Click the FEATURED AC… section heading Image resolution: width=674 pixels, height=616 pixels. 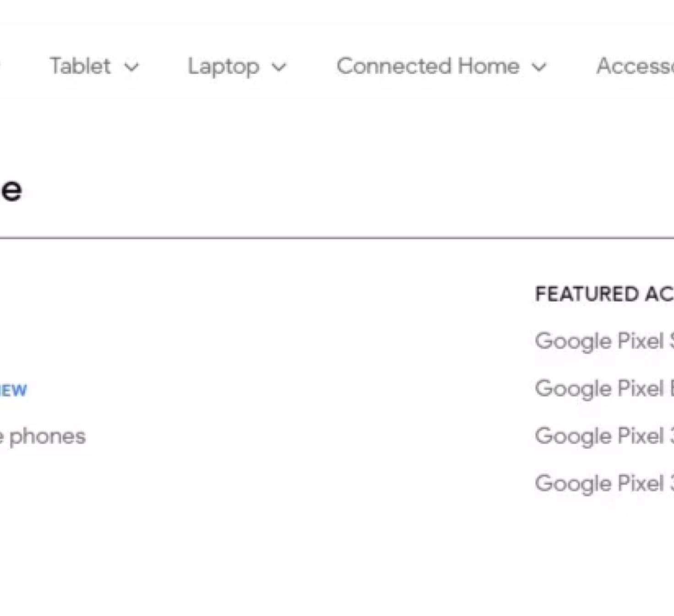point(603,294)
